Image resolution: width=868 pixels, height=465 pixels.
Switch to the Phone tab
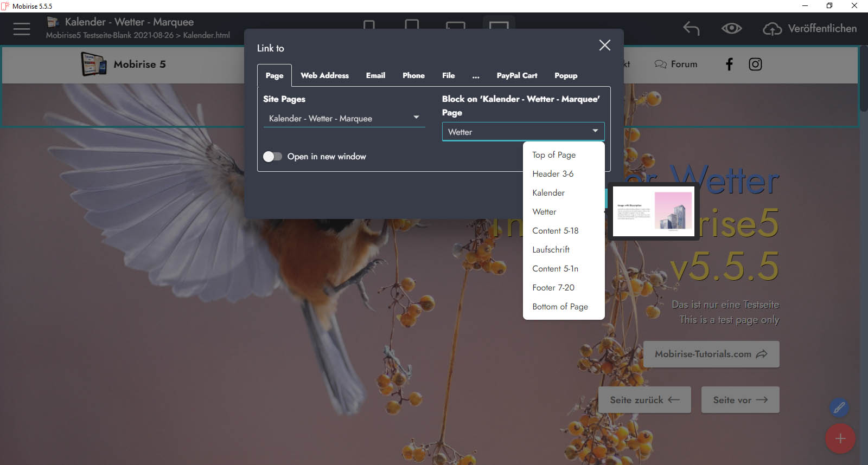[x=413, y=75]
